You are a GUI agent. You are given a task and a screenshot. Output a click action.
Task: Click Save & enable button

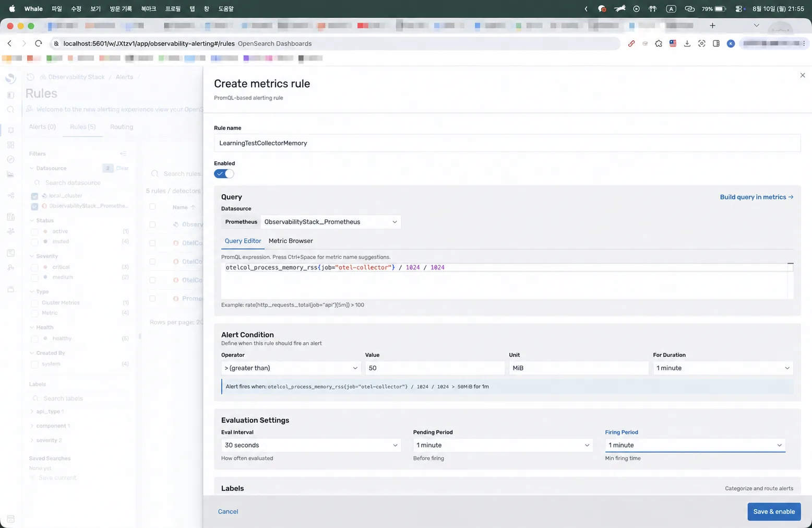click(774, 512)
